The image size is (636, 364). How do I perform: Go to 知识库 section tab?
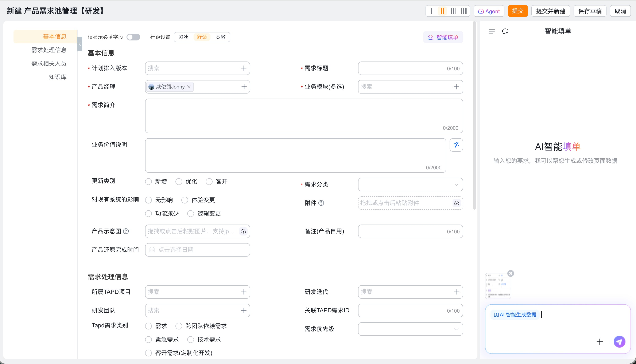tap(58, 77)
